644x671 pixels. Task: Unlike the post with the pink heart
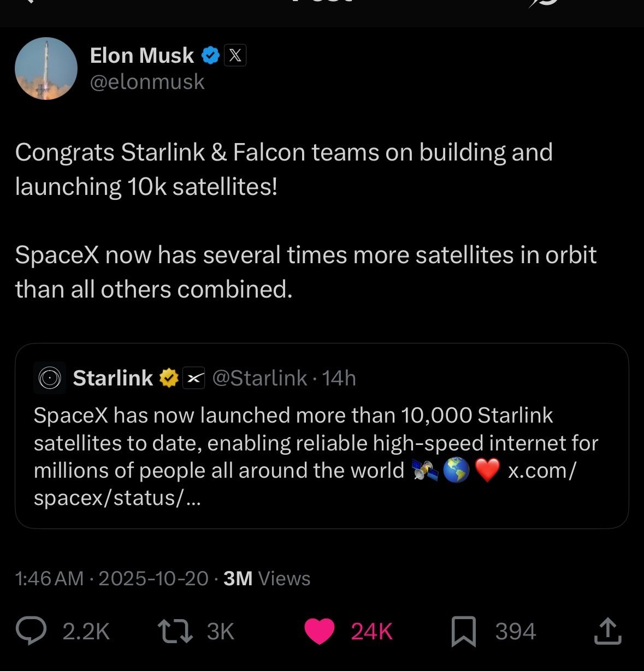[319, 632]
